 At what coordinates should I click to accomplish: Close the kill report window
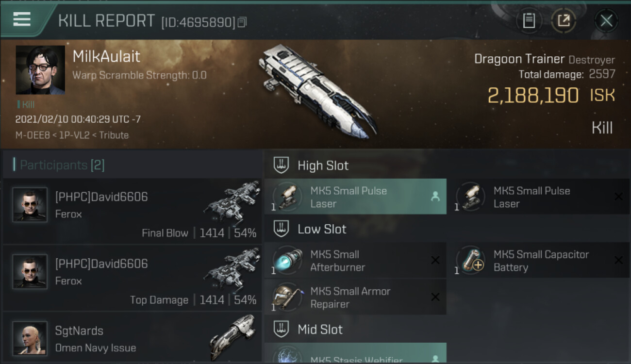[606, 20]
